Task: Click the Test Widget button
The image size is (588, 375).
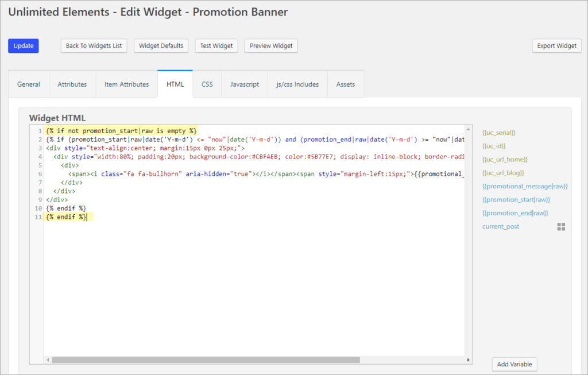Action: click(x=216, y=46)
